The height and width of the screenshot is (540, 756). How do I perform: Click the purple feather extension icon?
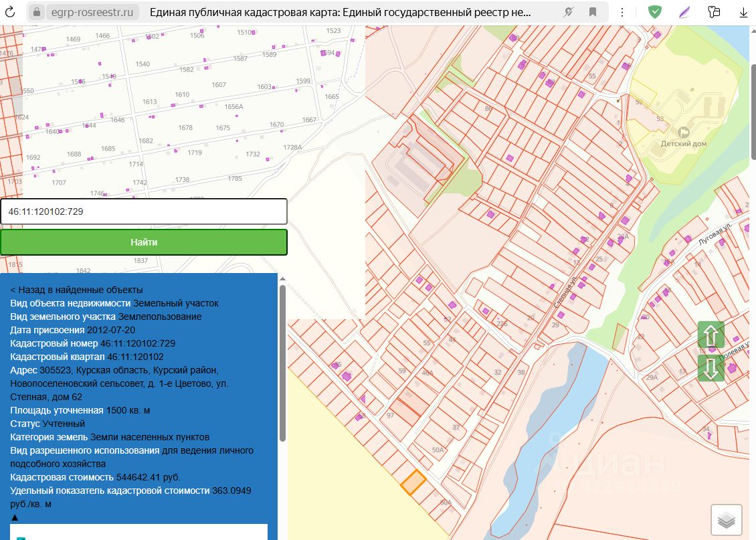684,12
